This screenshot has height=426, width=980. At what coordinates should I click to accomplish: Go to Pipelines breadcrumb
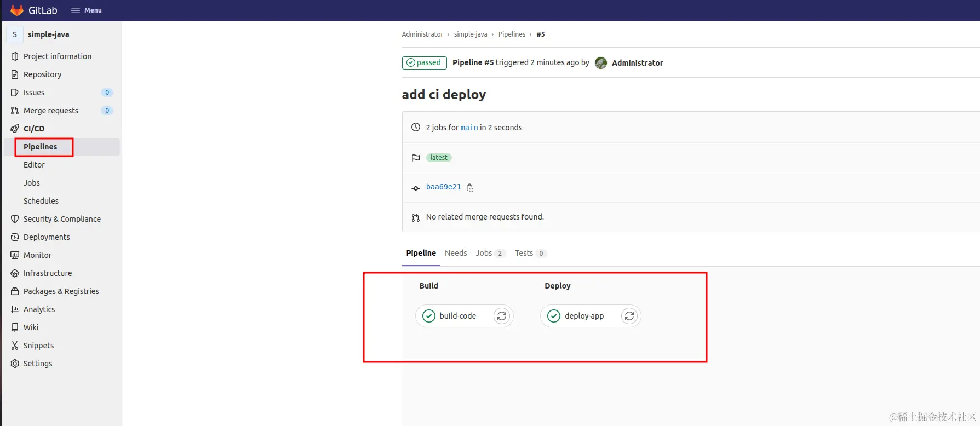tap(512, 34)
